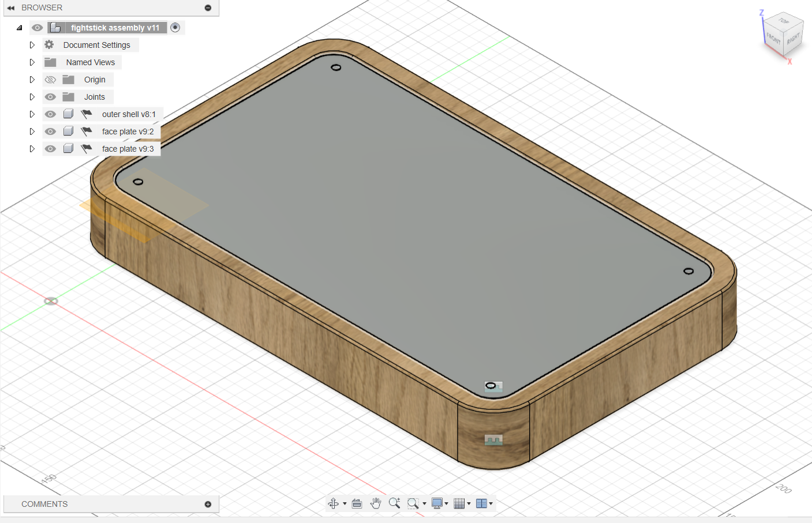The height and width of the screenshot is (523, 812).
Task: Expand the Comments panel with plus button
Action: 208,504
